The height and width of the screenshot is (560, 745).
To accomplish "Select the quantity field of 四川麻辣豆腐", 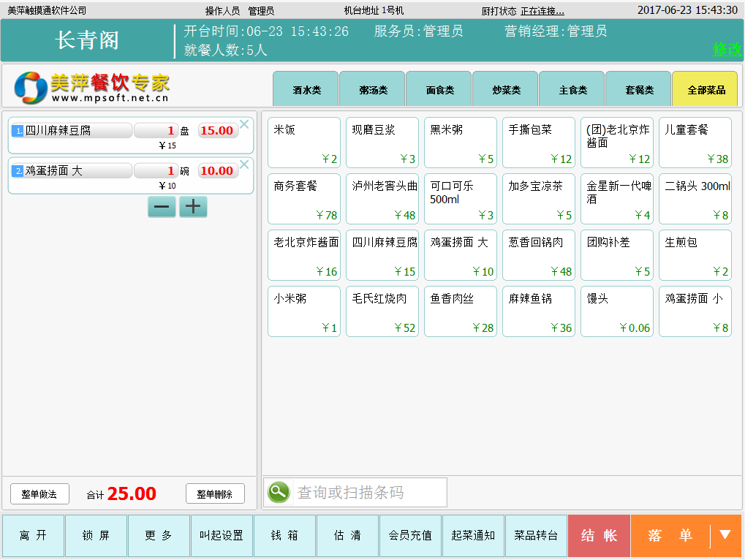I will (156, 131).
